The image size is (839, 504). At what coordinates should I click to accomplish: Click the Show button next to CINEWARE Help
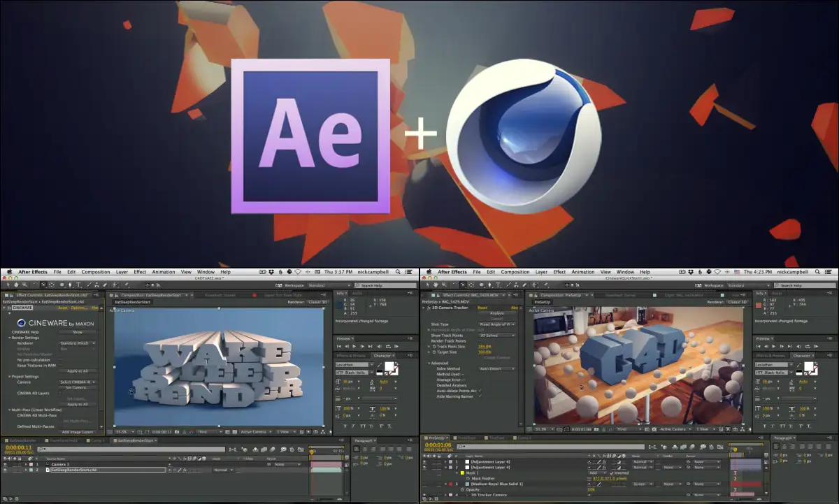(78, 332)
